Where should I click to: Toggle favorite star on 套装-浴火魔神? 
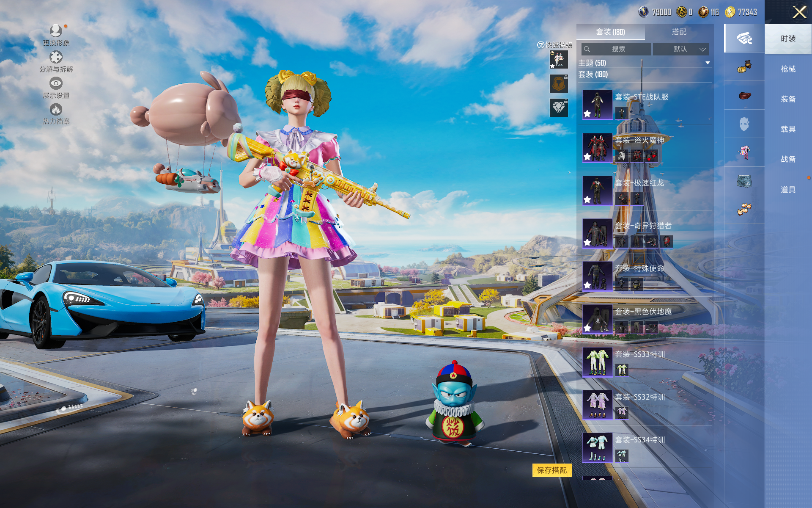click(587, 157)
